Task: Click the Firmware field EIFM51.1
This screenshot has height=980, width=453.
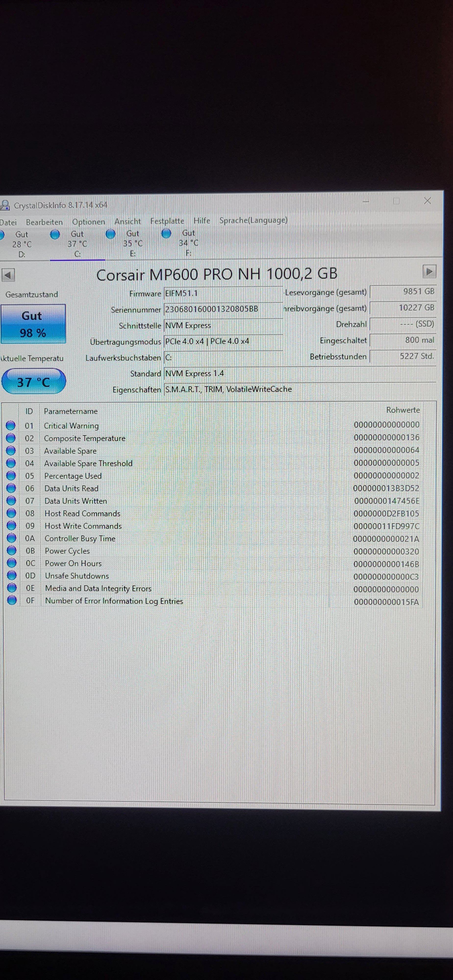Action: [223, 293]
